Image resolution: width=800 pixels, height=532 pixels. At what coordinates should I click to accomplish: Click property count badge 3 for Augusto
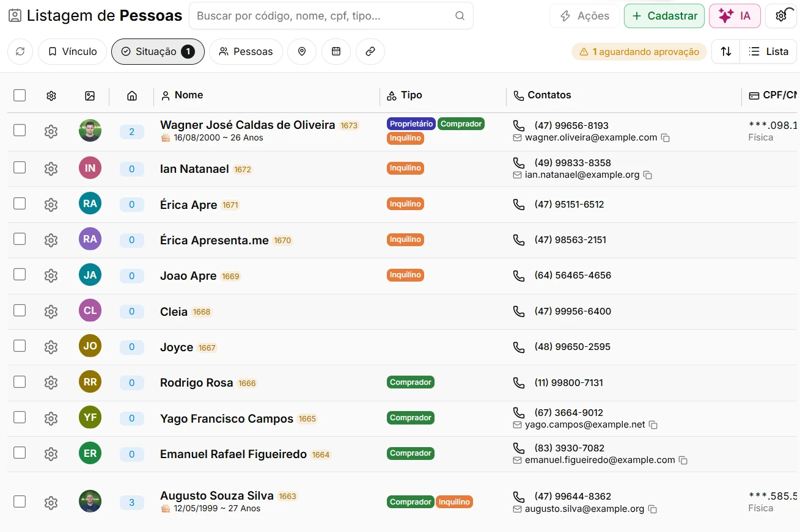131,503
